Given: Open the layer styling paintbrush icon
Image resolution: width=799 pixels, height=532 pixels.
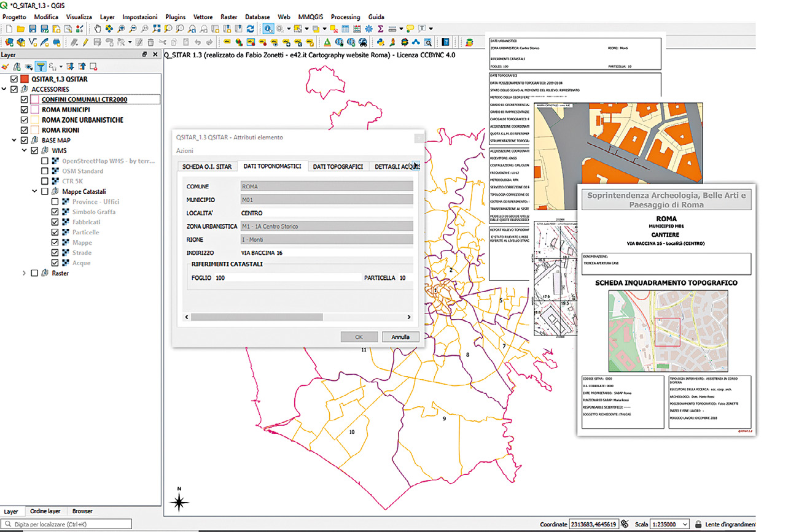Looking at the screenshot, I should (5, 66).
